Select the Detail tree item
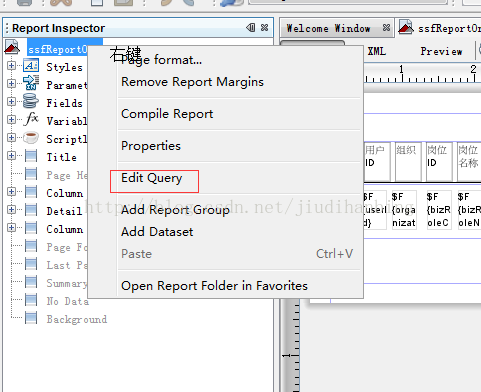This screenshot has width=481, height=392. [64, 211]
